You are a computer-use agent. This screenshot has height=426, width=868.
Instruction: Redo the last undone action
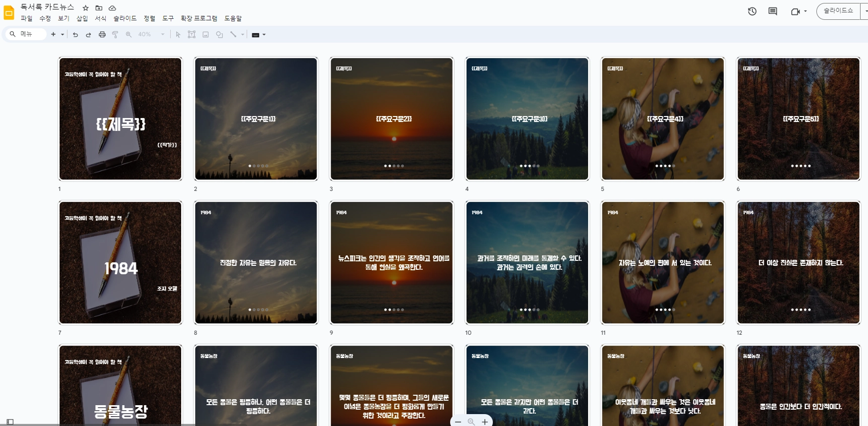click(x=88, y=35)
